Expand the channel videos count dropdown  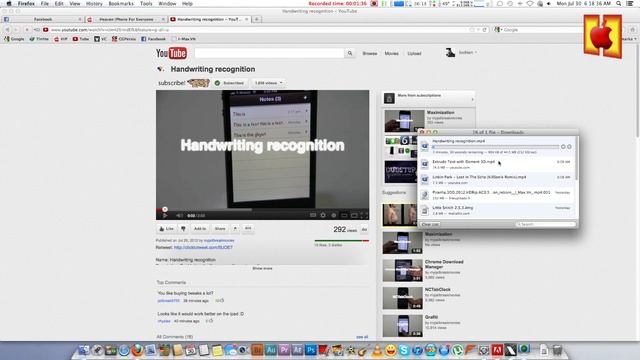pyautogui.click(x=268, y=83)
